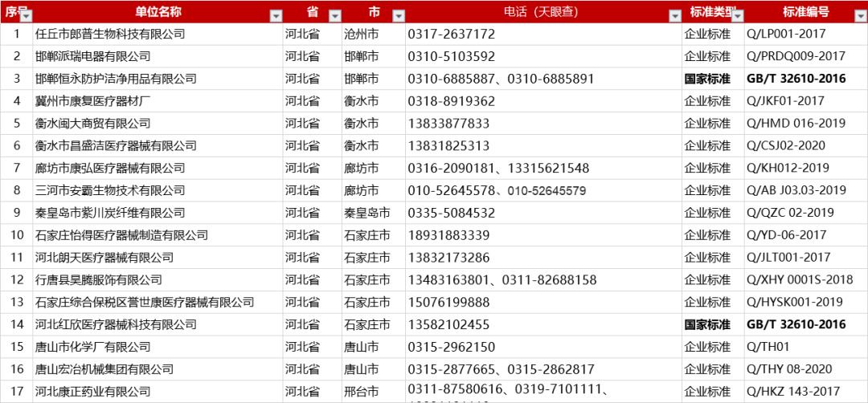
Task: Select phone cell 010-52645578、010-52645579
Action: 543,191
